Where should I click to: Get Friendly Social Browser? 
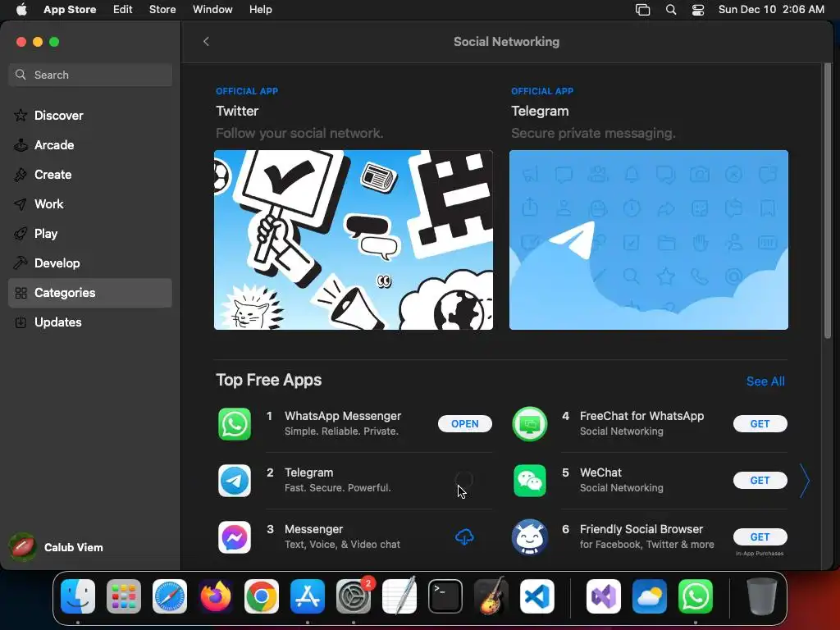click(760, 536)
